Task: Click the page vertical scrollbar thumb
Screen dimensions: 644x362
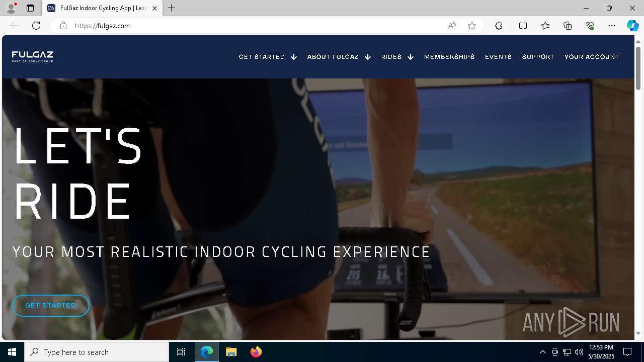Action: point(638,68)
